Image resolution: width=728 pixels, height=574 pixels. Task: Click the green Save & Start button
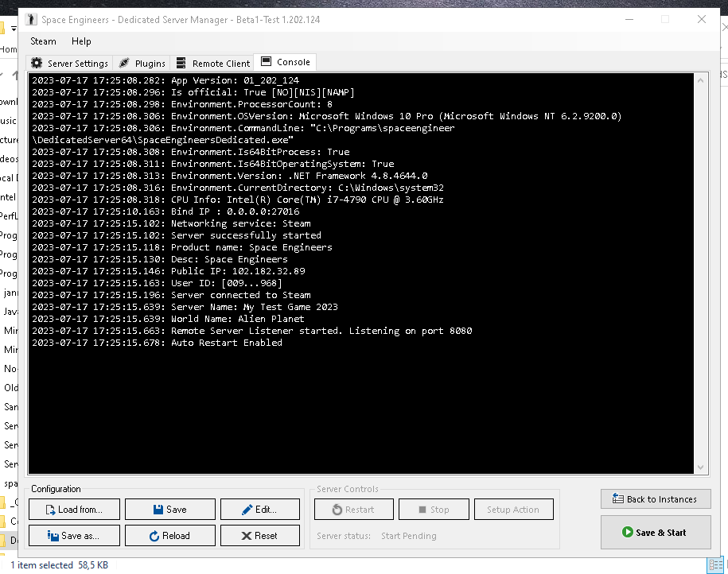[655, 533]
